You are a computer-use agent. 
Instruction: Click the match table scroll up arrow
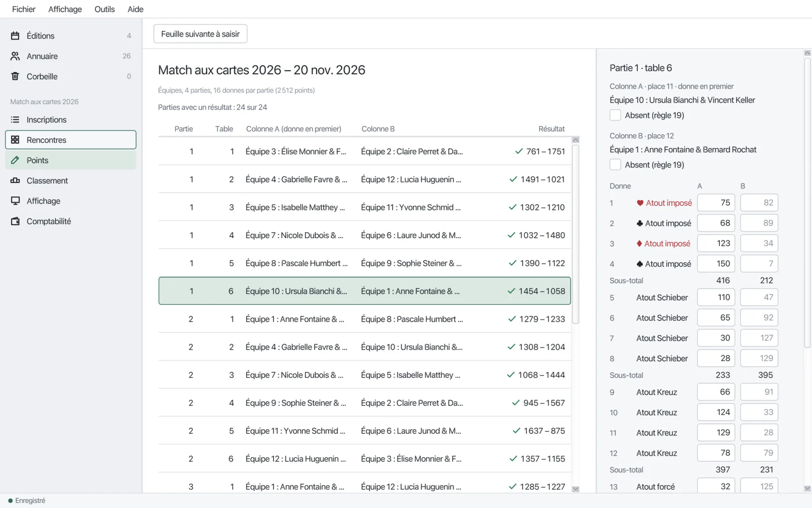pyautogui.click(x=576, y=140)
